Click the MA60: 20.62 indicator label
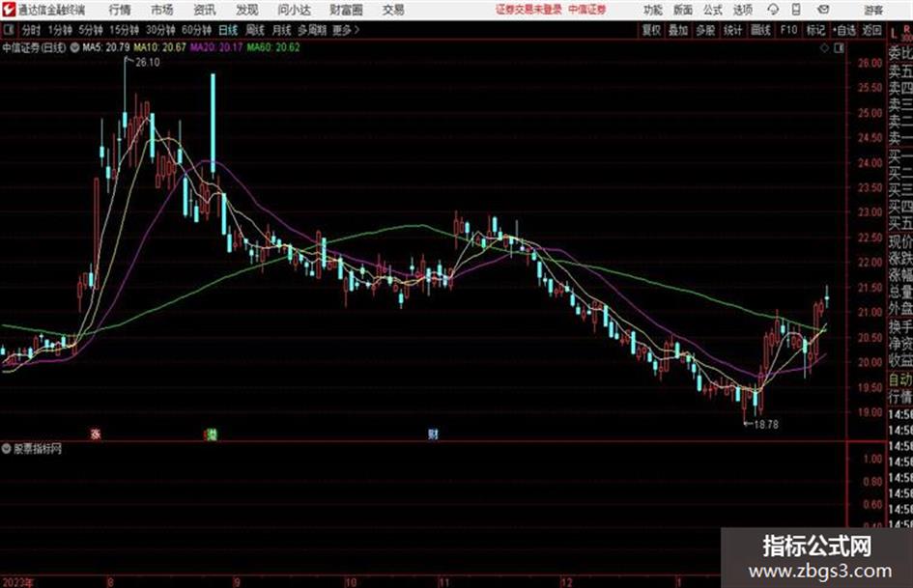 tap(273, 47)
